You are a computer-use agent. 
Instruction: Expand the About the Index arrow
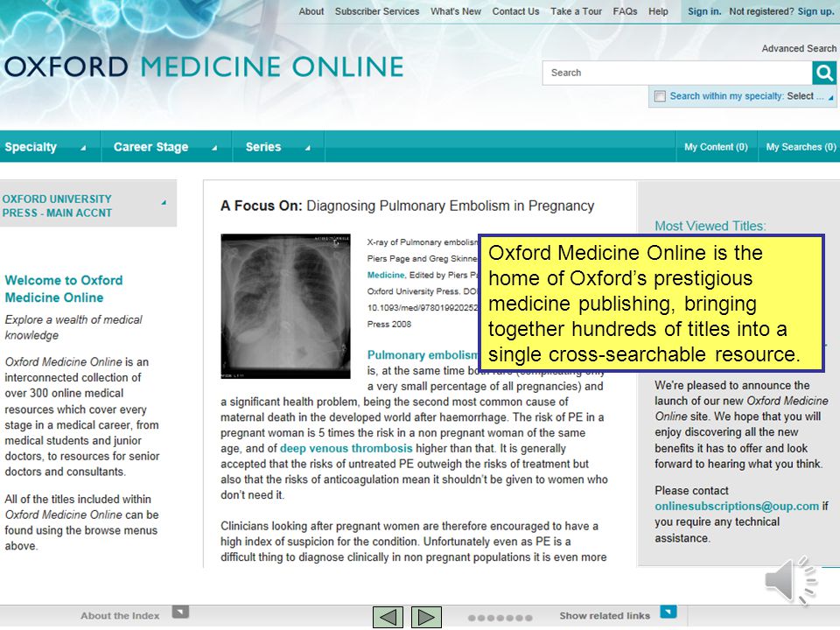[180, 612]
